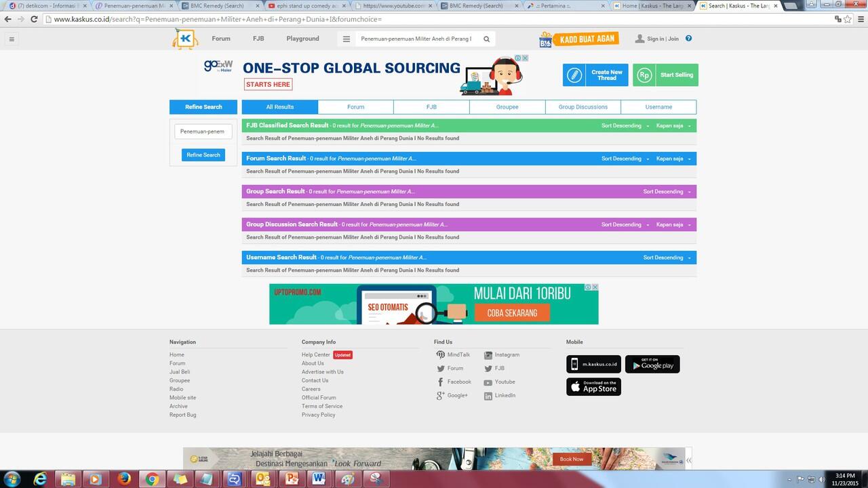Bookmark this page with the star icon
Image resolution: width=868 pixels, height=488 pixels.
click(848, 19)
